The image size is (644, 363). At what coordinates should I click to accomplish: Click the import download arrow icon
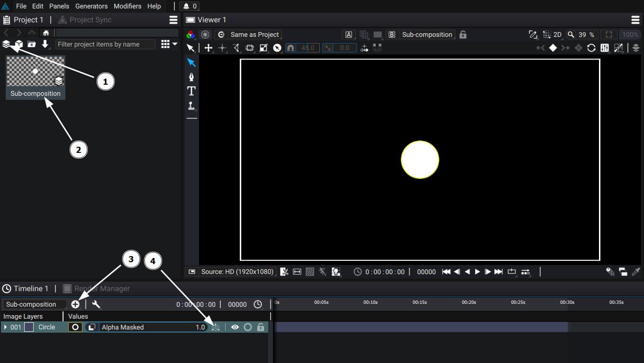[45, 44]
